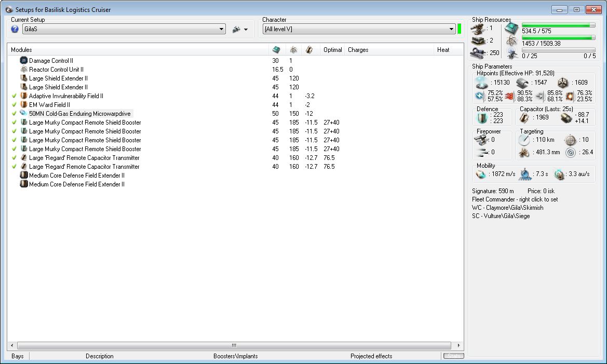The width and height of the screenshot is (607, 364).
Task: Click the launcher hardpoints icon in Ship Resources
Action: [478, 41]
